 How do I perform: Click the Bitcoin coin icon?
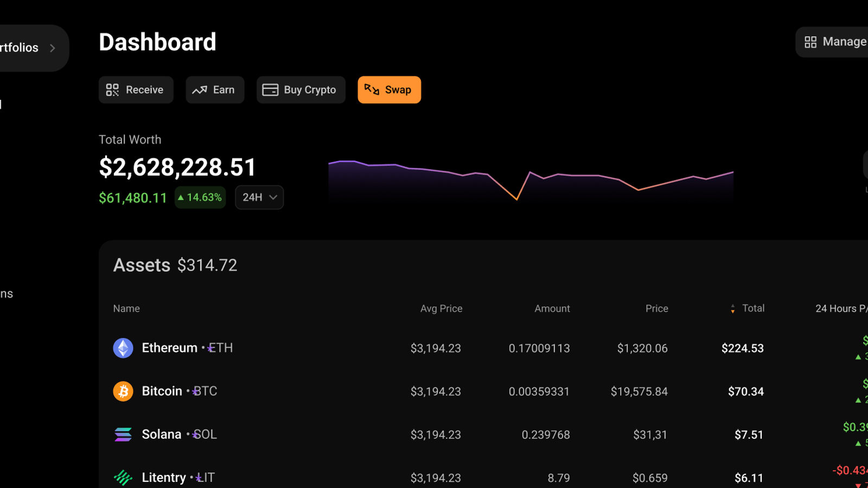pos(123,391)
